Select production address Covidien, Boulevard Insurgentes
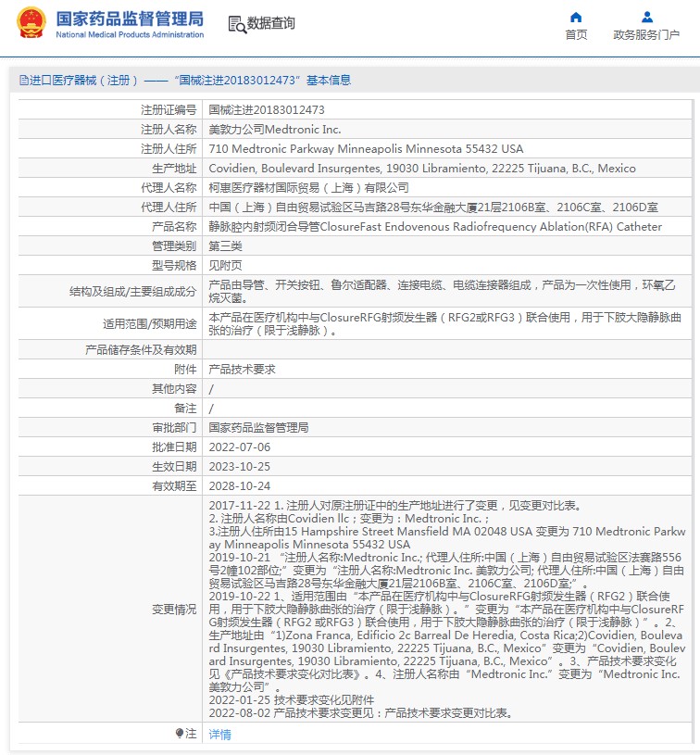Image resolution: width=700 pixels, height=755 pixels. (421, 169)
